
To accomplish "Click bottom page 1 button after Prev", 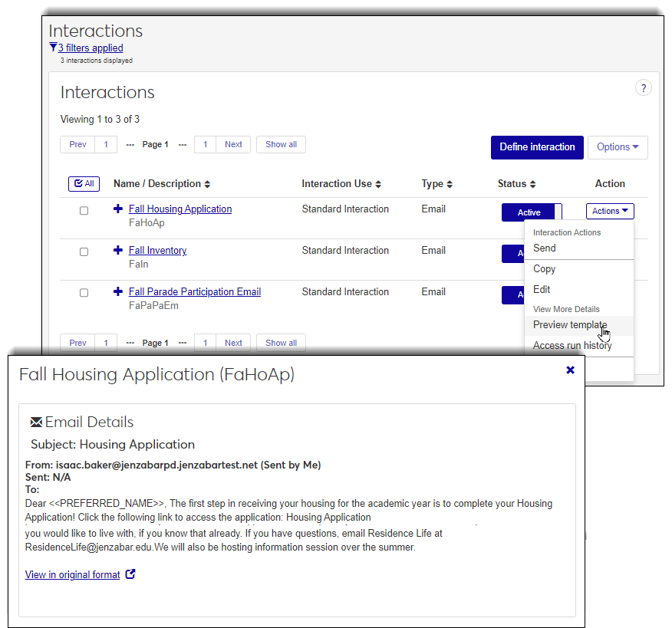I will [106, 343].
